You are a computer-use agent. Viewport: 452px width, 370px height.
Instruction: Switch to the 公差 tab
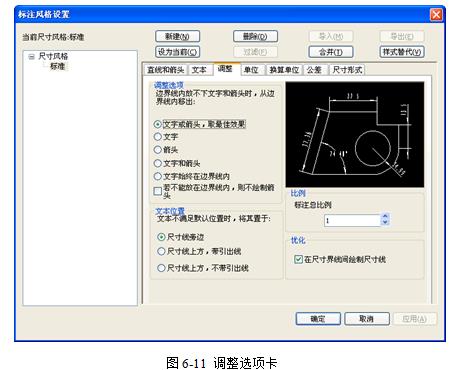[x=314, y=70]
